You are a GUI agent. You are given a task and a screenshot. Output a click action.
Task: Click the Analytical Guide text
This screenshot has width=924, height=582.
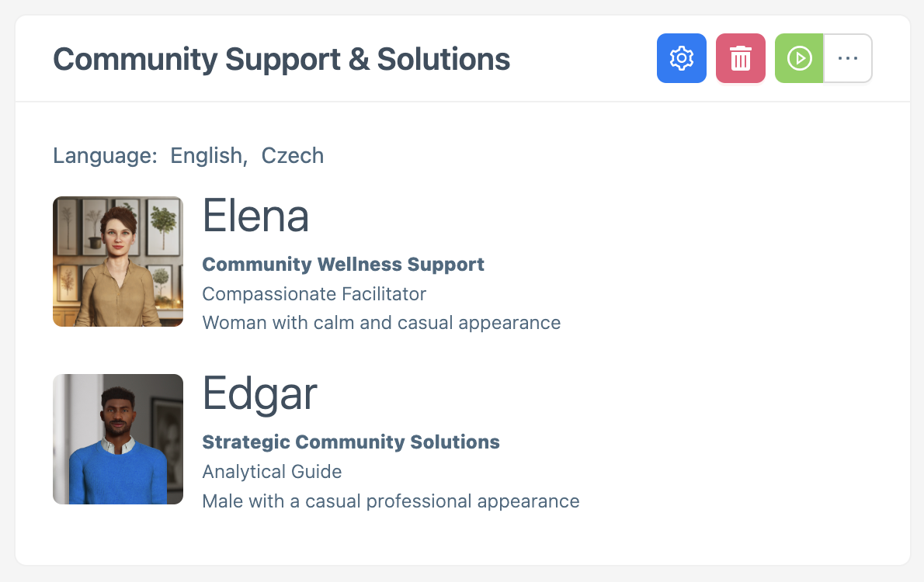coord(272,472)
